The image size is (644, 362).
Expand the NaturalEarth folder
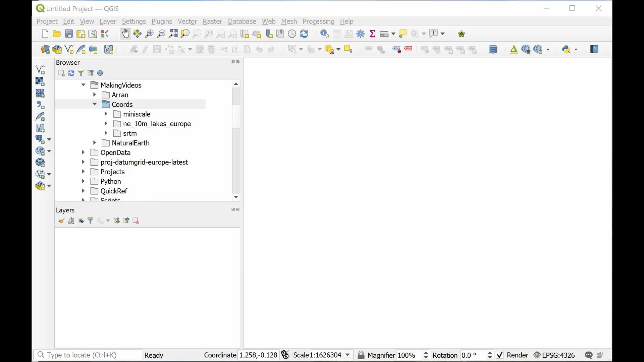(95, 143)
